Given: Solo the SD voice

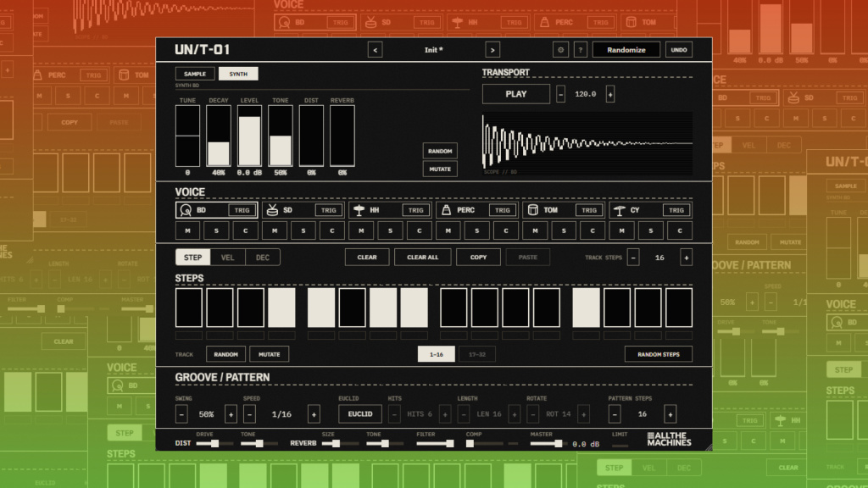Looking at the screenshot, I should point(303,230).
